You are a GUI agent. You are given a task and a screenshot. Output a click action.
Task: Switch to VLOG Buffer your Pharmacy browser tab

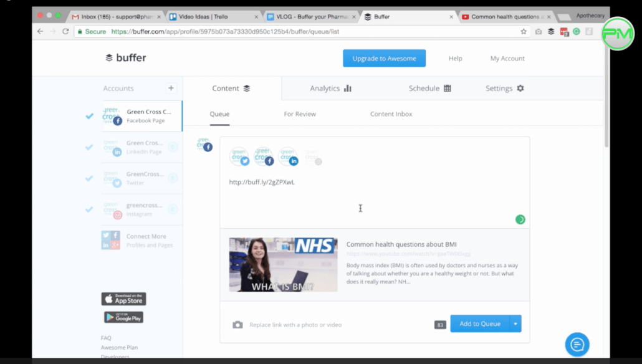(310, 17)
